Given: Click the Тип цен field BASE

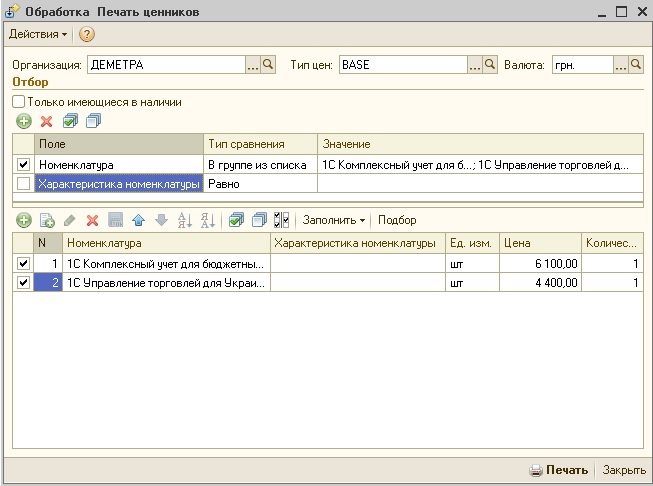Looking at the screenshot, I should click(403, 65).
